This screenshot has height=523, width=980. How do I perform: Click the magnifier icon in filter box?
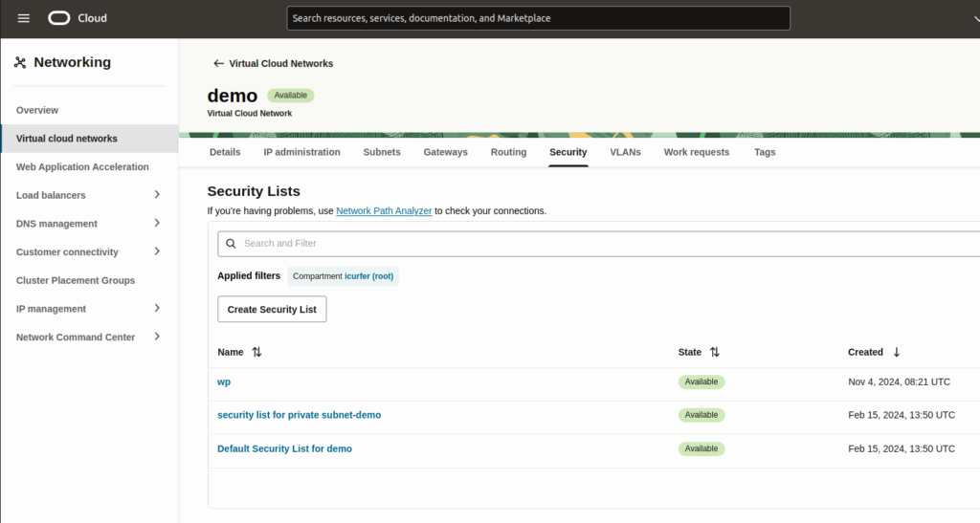pyautogui.click(x=231, y=244)
